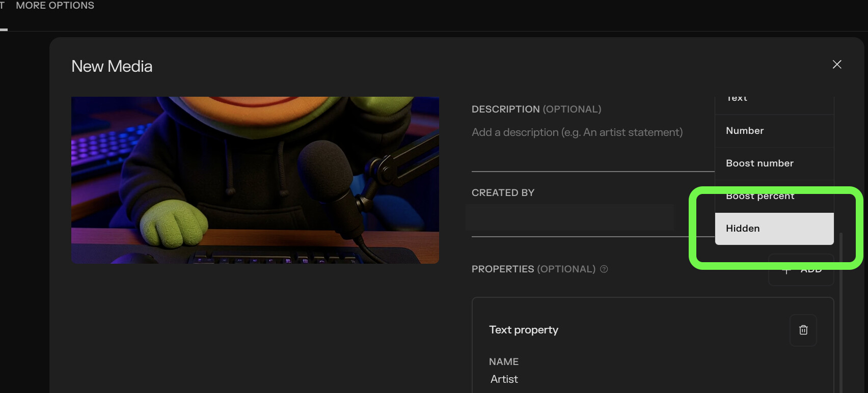The image size is (868, 393).
Task: Select the Number option in dropdown
Action: point(774,131)
